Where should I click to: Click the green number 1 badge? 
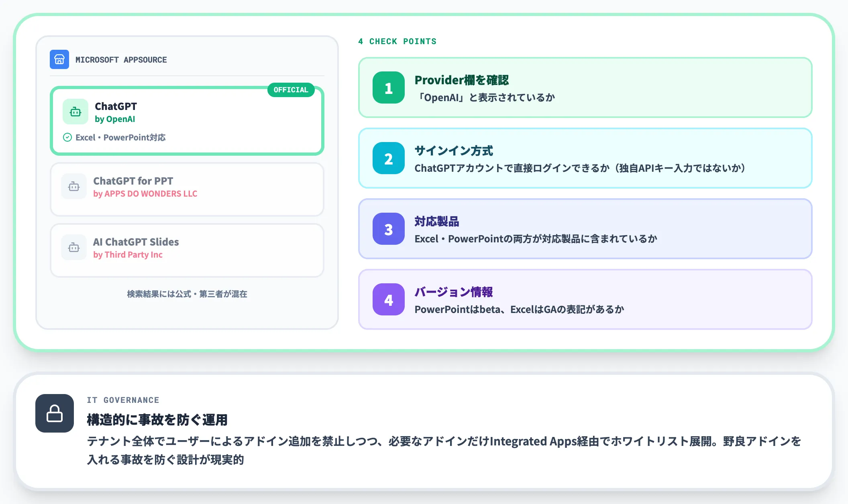tap(389, 87)
